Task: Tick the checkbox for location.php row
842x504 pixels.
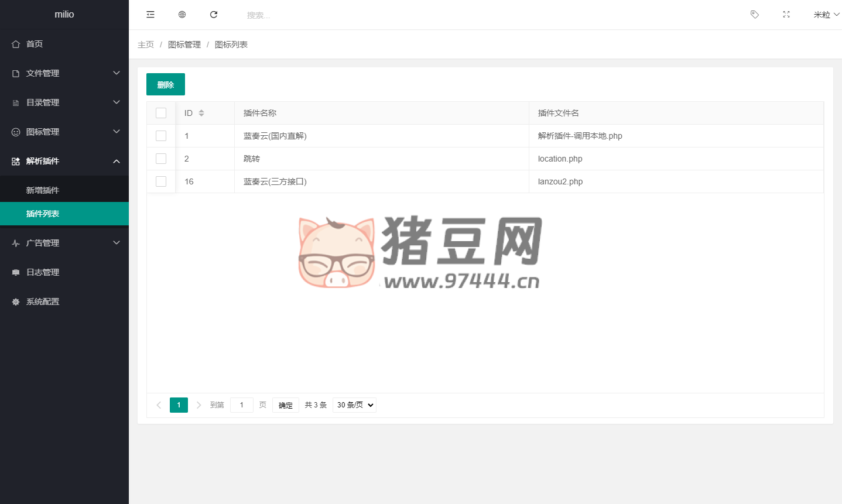Action: tap(161, 159)
